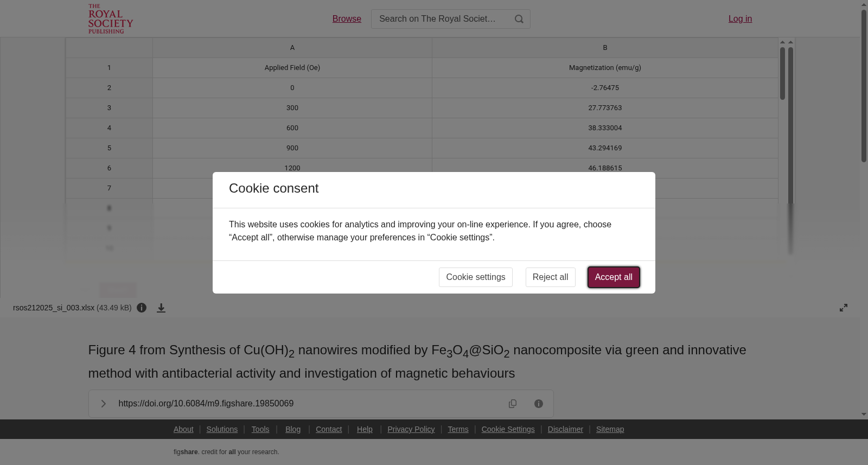Open Royal Society Publishing home logo
The image size is (868, 465).
pos(111,19)
